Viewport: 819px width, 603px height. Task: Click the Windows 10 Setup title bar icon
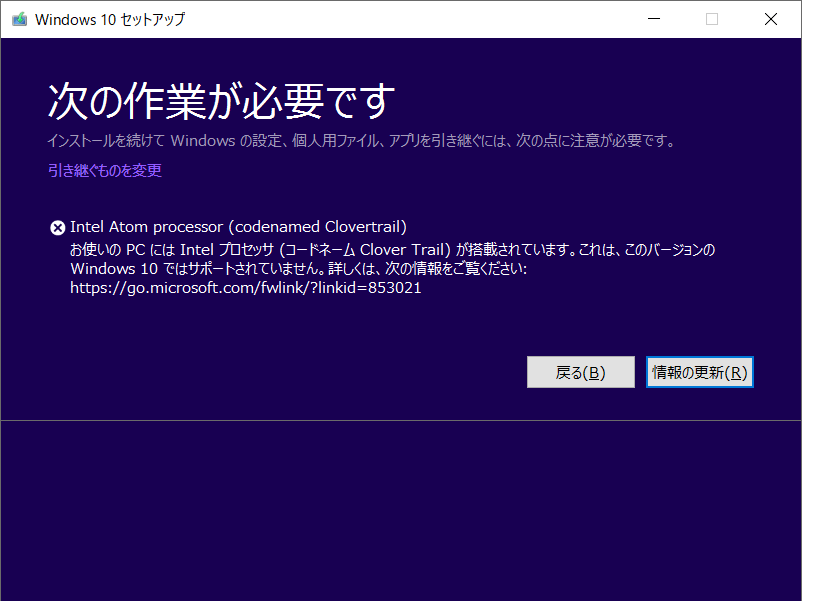point(19,19)
